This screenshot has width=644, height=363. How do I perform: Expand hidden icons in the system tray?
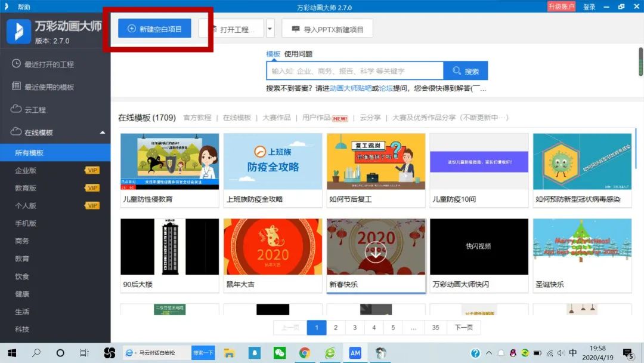[x=488, y=353]
